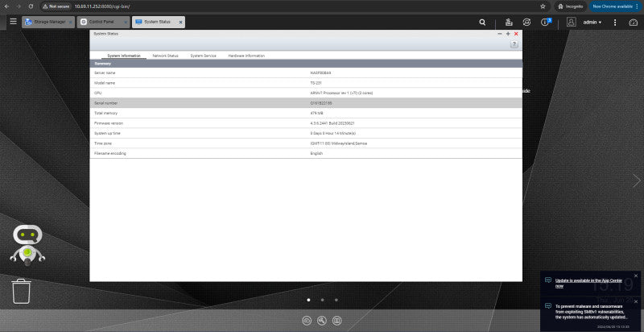Open the myQNAPcloud icon in bottom dock
The width and height of the screenshot is (644, 332).
[307, 321]
